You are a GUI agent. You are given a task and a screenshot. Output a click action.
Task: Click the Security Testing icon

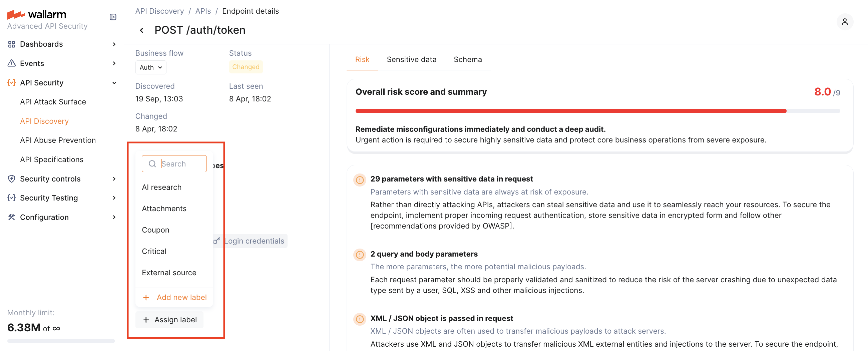[11, 198]
